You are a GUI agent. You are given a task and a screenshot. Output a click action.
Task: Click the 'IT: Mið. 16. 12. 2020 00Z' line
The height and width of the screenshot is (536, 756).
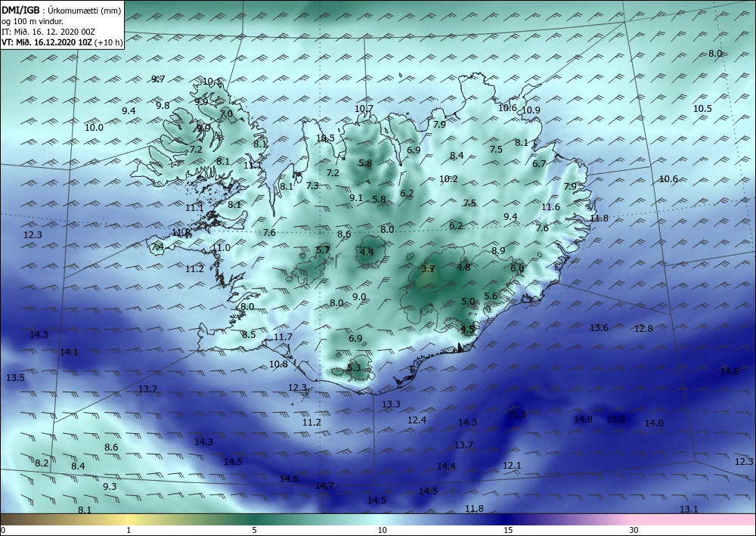click(x=48, y=32)
